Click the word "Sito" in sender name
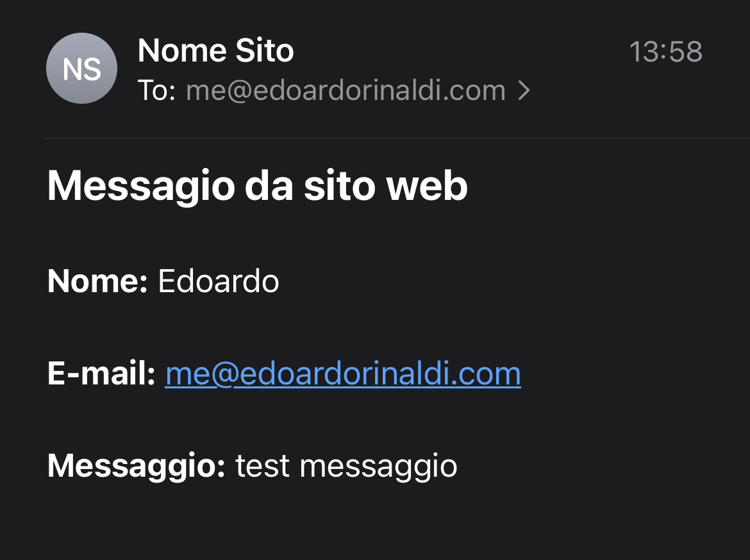The height and width of the screenshot is (560, 750). pyautogui.click(x=265, y=51)
